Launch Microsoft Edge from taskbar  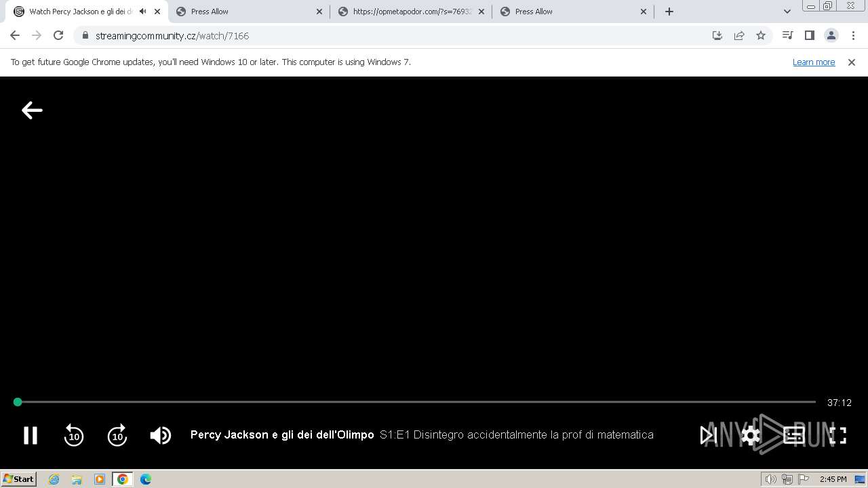pyautogui.click(x=146, y=479)
